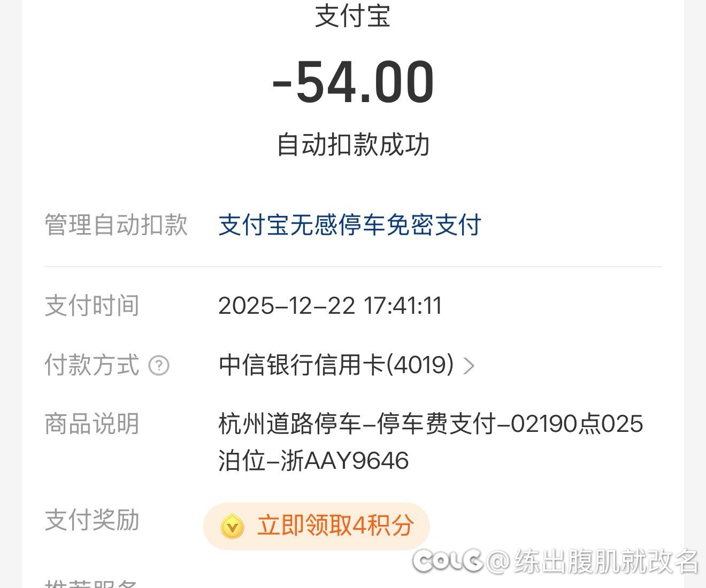Click the chevron arrow beside 中信银行信用卡(4019)
This screenshot has width=706, height=588.
click(x=469, y=366)
